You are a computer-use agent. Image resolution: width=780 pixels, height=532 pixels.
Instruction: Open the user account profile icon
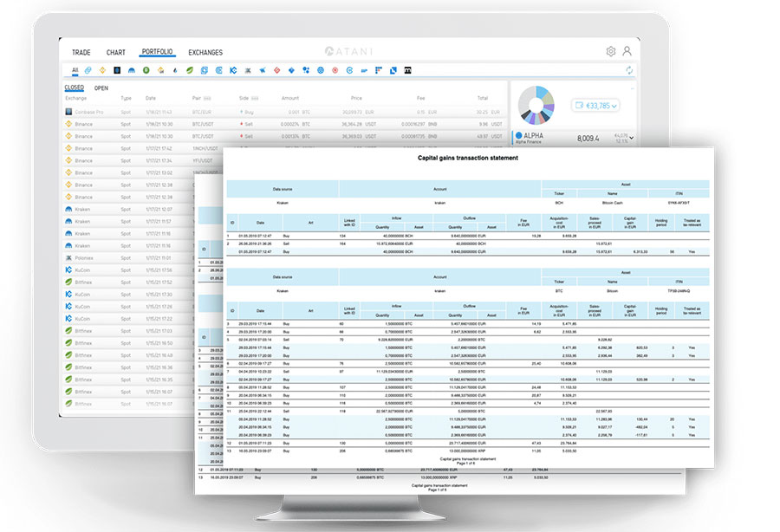click(627, 51)
